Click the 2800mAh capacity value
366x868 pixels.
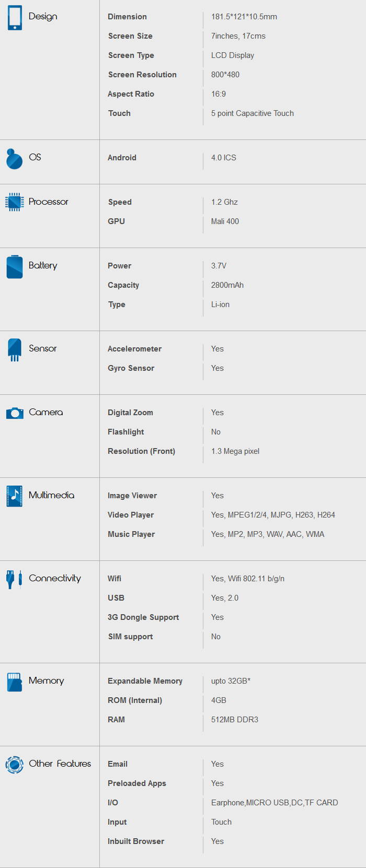point(227,285)
